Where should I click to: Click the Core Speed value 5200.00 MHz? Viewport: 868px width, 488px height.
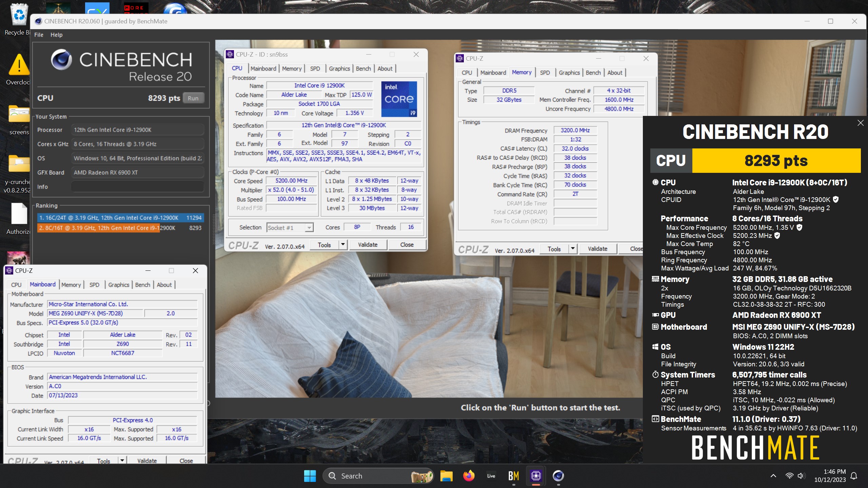click(x=291, y=181)
